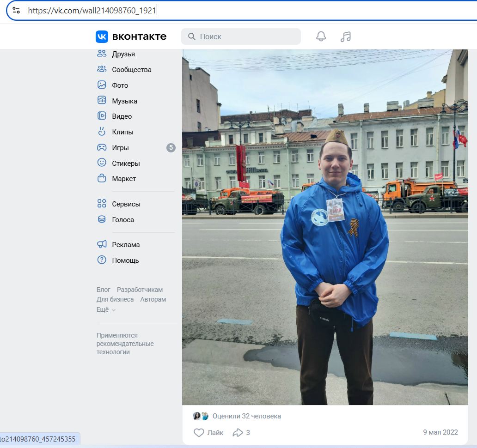The width and height of the screenshot is (477, 448).
Task: Click the Stickers (Стикеры) smiley icon
Action: click(x=102, y=163)
